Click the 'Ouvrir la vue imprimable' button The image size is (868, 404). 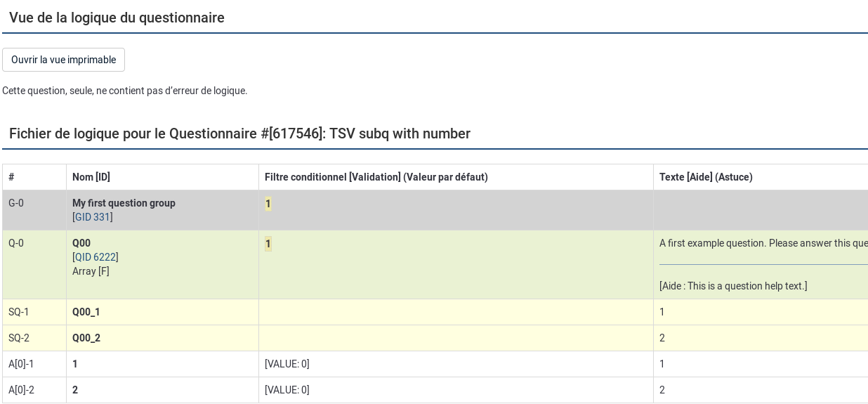coord(63,60)
